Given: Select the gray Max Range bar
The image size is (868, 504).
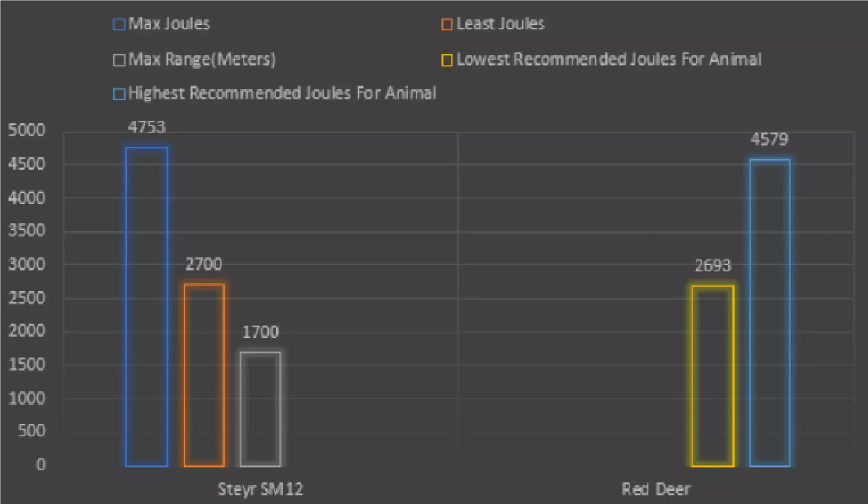Looking at the screenshot, I should pos(261,409).
